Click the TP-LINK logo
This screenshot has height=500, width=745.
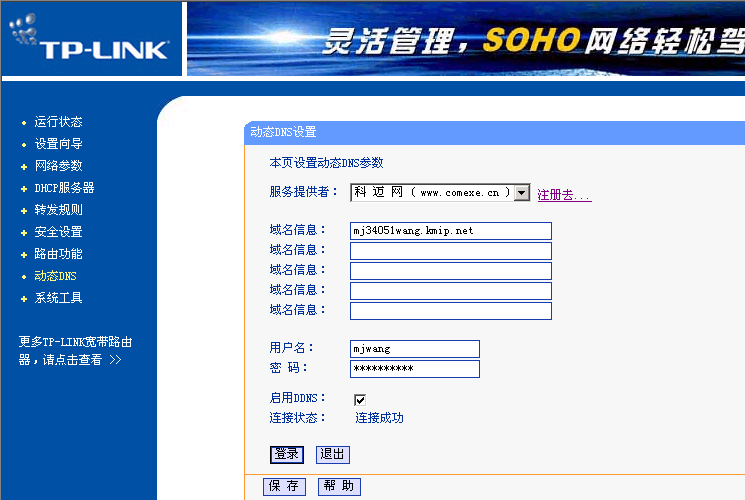(90, 40)
